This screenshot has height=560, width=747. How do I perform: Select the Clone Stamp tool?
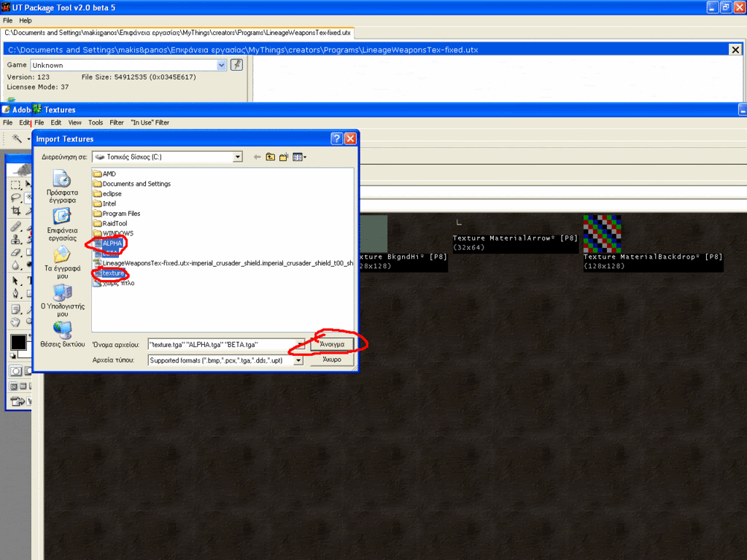coord(15,239)
